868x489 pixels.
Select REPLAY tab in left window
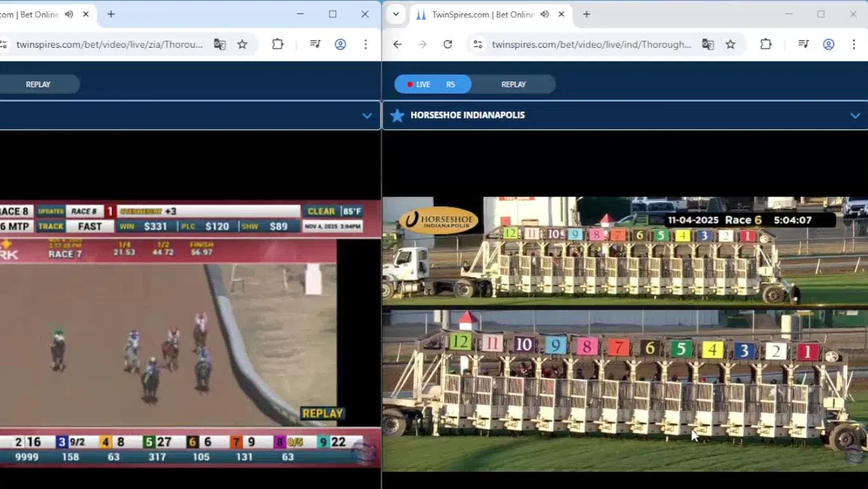[x=38, y=84]
